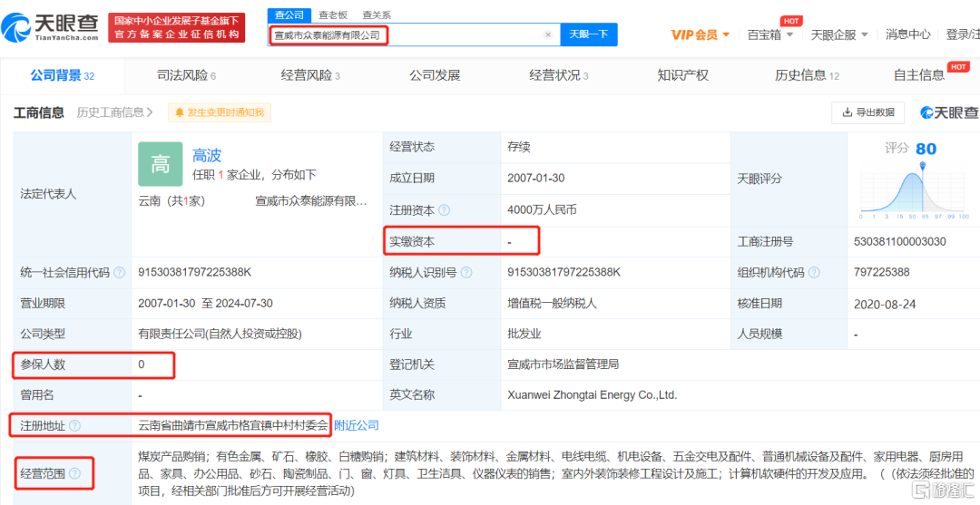980x505 pixels.
Task: Open 消息中心
Action: (907, 35)
